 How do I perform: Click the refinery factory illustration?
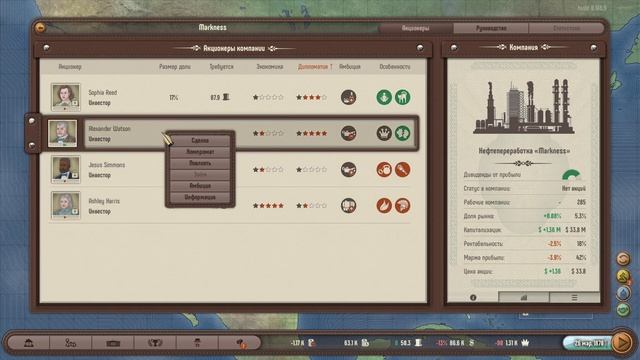[524, 106]
